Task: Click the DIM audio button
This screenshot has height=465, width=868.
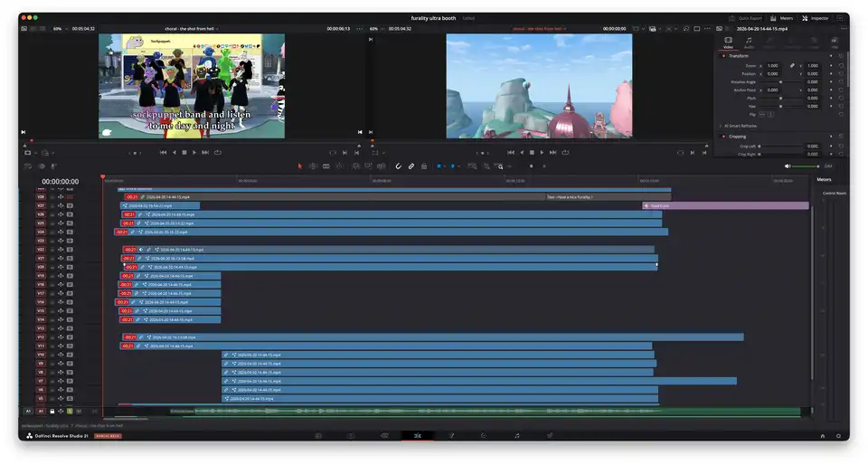Action: (x=828, y=166)
